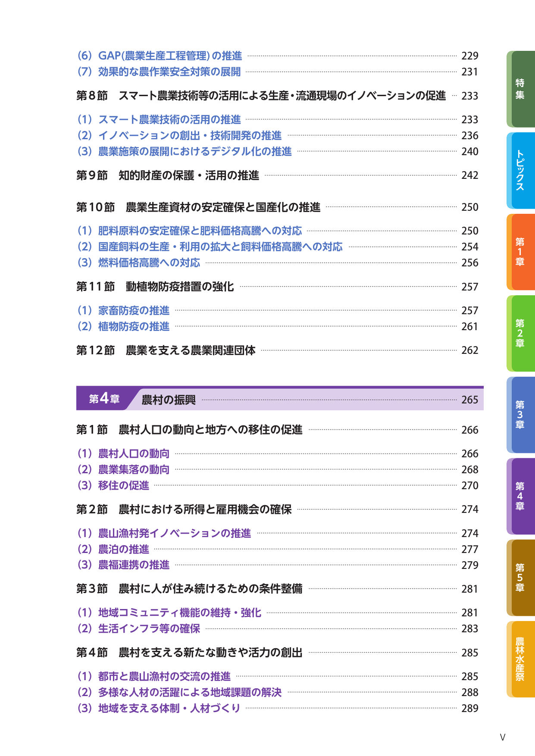Viewport: 535px width, 756px height.
Task: Go to (1) 肥料原料の安定確保と肥料価格高騰への対応
Action: click(x=190, y=231)
